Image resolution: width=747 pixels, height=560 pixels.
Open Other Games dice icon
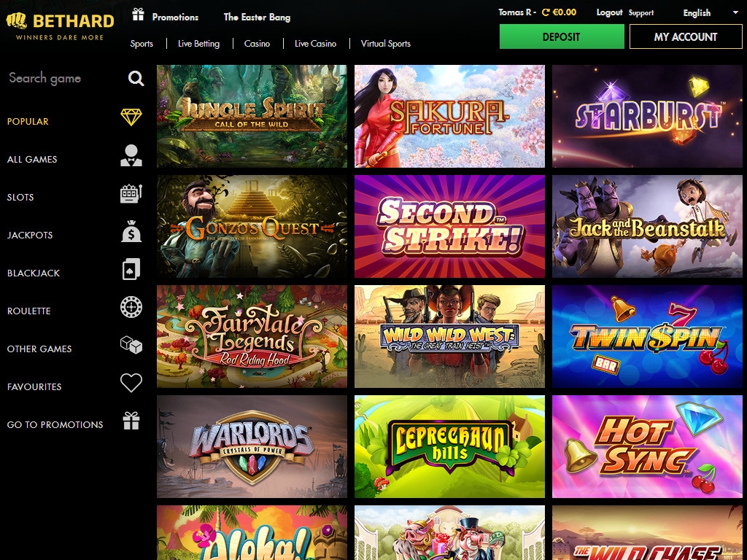pyautogui.click(x=131, y=346)
